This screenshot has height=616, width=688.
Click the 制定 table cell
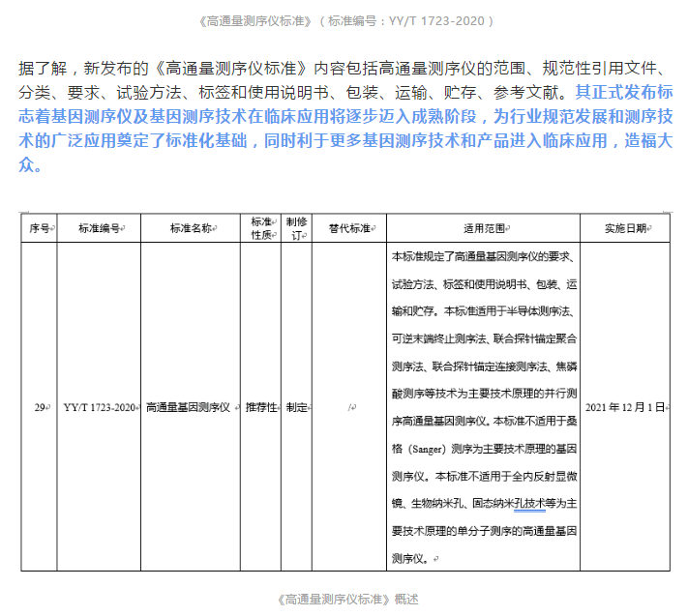tap(296, 407)
